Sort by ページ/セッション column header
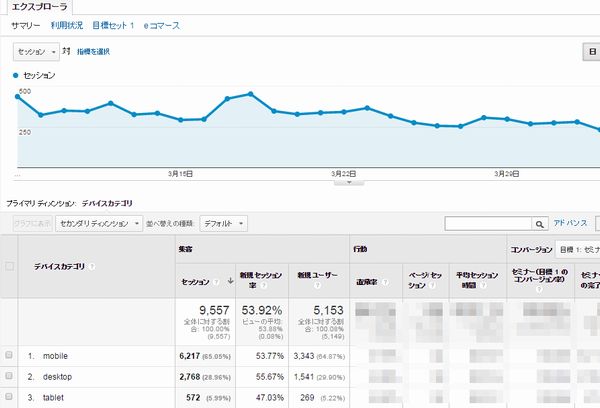This screenshot has height=408, width=600. (425, 280)
